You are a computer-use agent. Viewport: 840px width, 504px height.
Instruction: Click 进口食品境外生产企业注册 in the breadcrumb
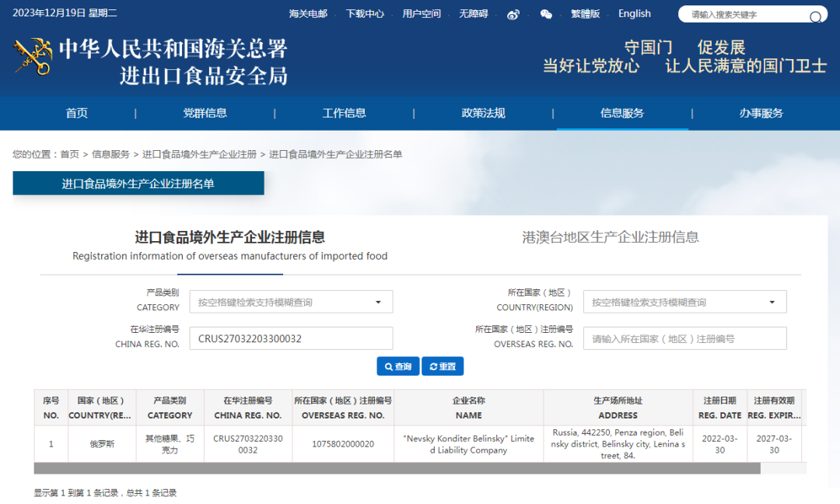pos(199,154)
